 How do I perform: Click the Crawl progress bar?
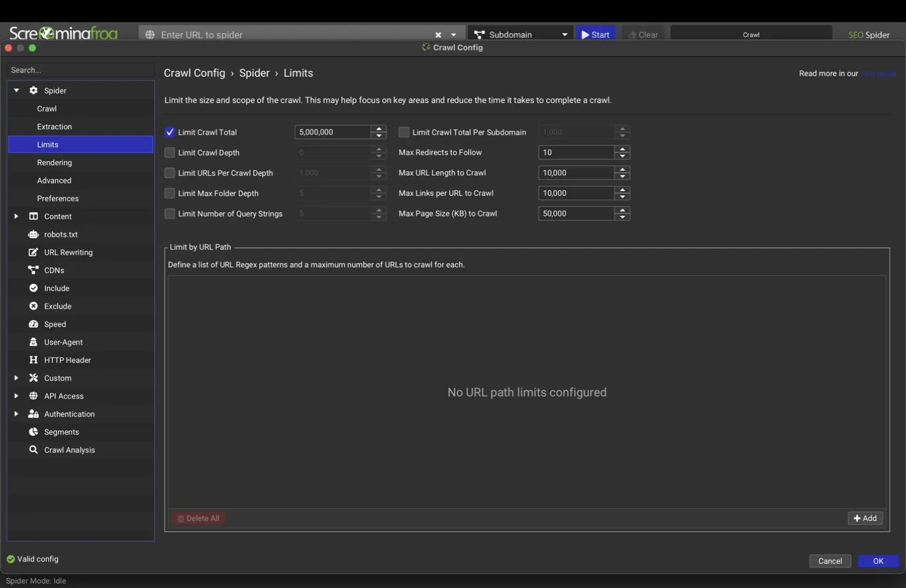click(x=751, y=34)
